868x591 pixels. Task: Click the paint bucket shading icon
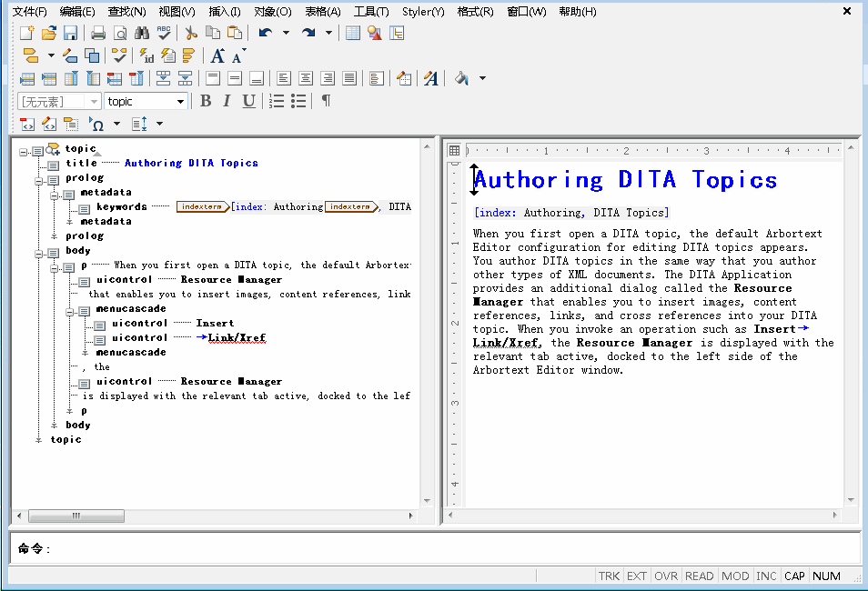click(461, 78)
